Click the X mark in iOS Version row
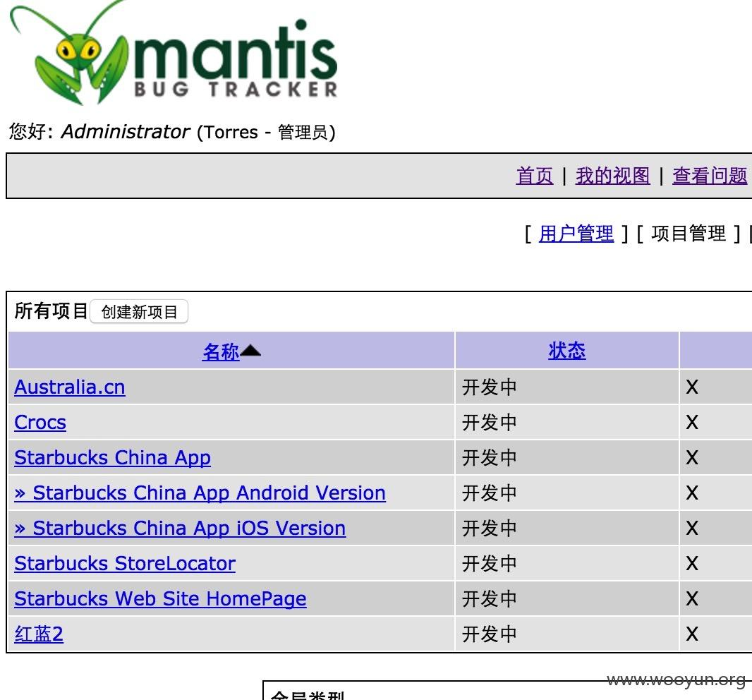Screen dimensions: 752x700 click(x=692, y=529)
